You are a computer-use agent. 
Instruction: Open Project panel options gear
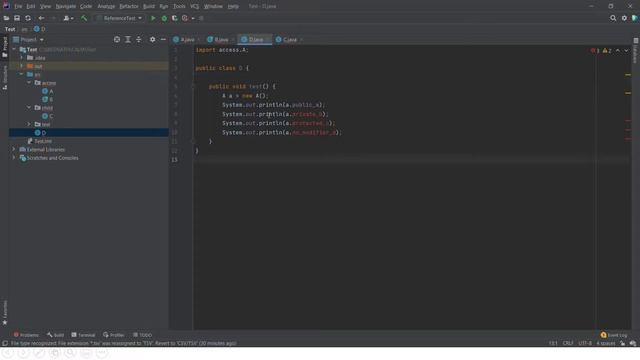[152, 39]
